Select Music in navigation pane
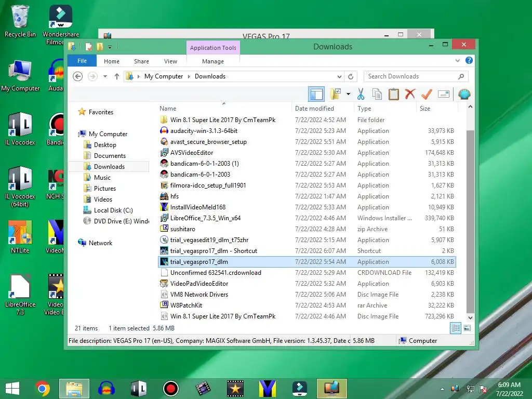Screen dimensions: 532x399 (x=102, y=178)
